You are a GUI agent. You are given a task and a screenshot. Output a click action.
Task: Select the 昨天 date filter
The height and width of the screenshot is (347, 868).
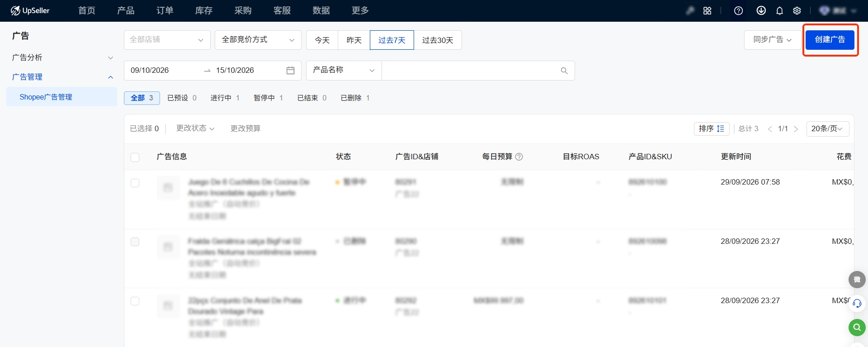[x=354, y=40]
